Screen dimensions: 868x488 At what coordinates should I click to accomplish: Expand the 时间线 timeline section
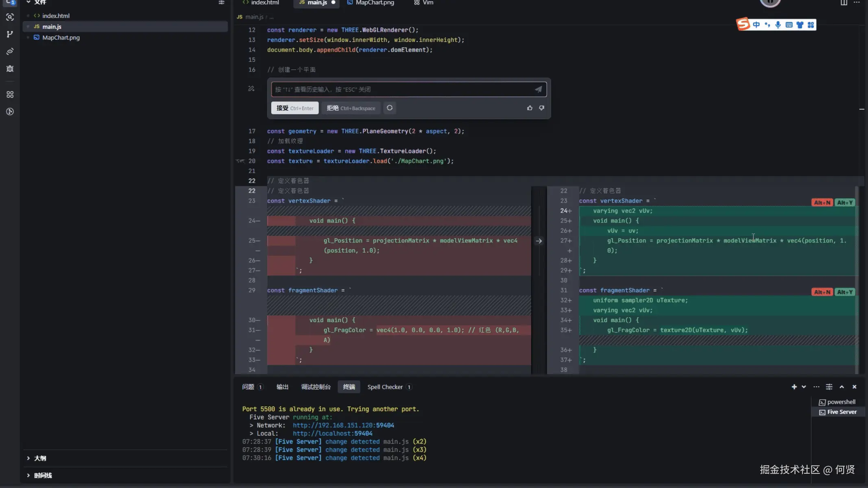point(43,475)
